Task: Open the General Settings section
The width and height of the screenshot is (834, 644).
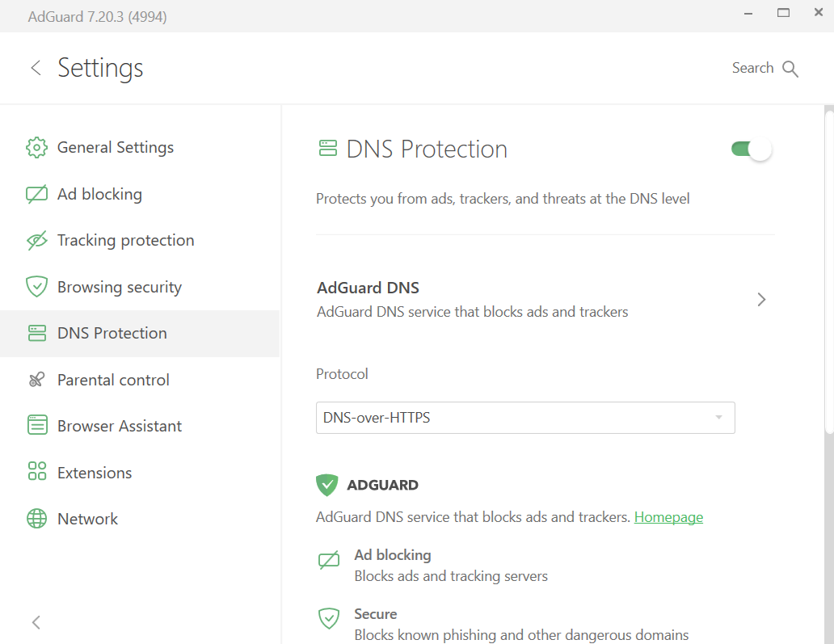Action: pos(139,147)
